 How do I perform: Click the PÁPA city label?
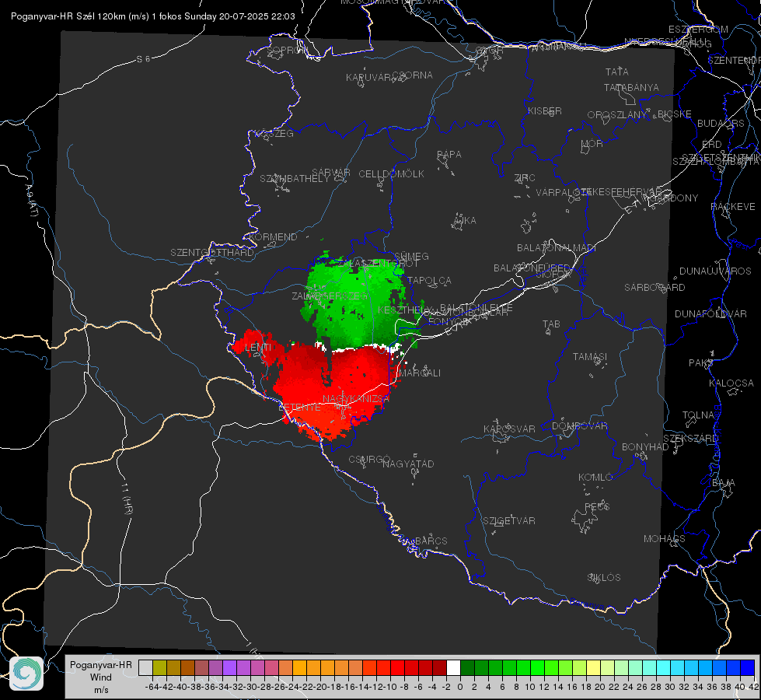tap(449, 155)
